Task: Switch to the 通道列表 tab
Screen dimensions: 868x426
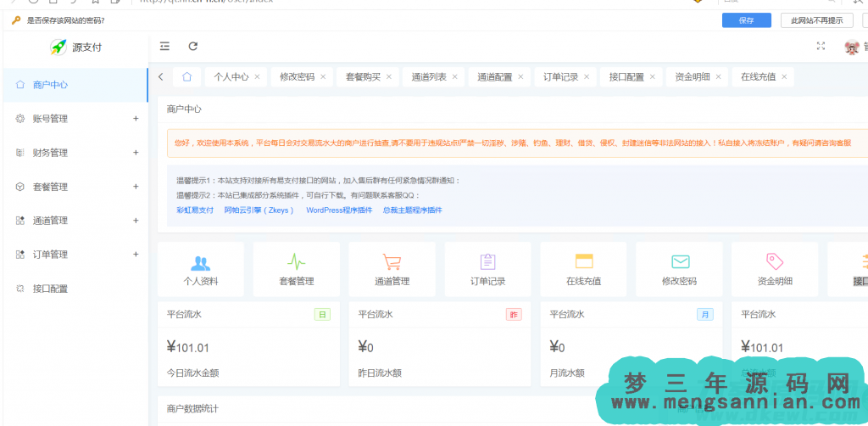Action: coord(429,77)
